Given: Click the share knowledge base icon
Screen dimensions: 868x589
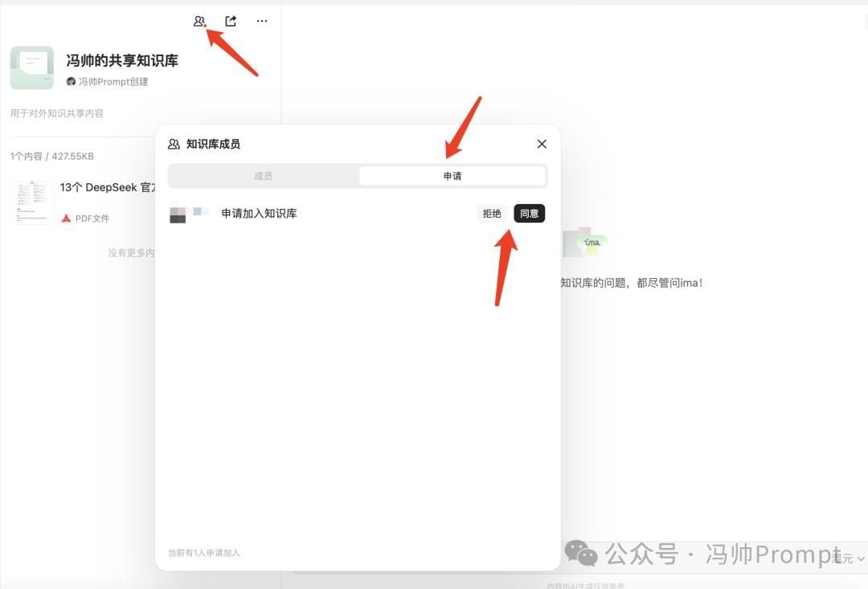Looking at the screenshot, I should coord(231,21).
